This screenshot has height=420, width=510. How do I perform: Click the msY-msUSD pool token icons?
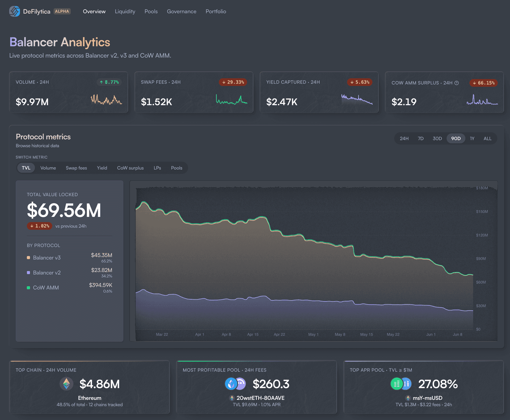(x=401, y=384)
